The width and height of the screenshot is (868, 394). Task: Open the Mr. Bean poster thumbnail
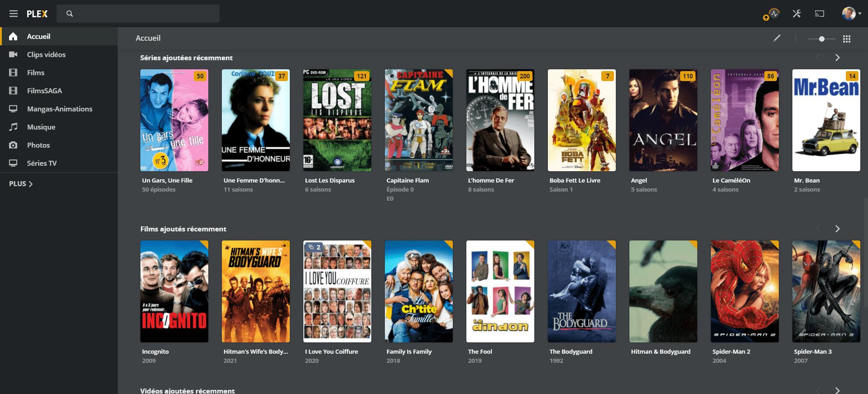[826, 120]
